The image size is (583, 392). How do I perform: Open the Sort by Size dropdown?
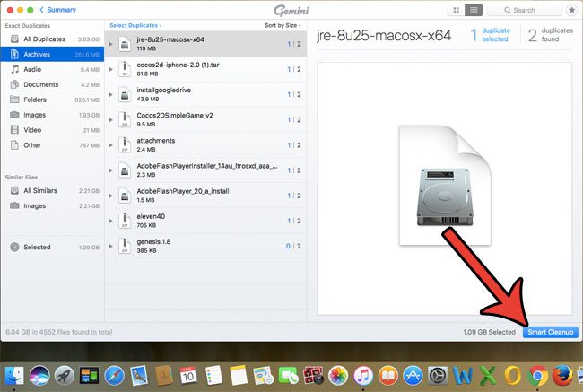click(x=283, y=25)
